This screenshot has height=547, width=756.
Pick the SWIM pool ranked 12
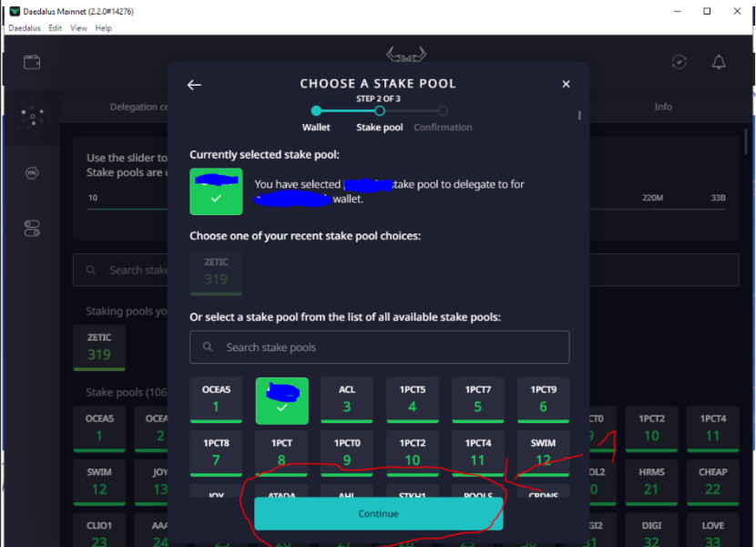tap(544, 453)
